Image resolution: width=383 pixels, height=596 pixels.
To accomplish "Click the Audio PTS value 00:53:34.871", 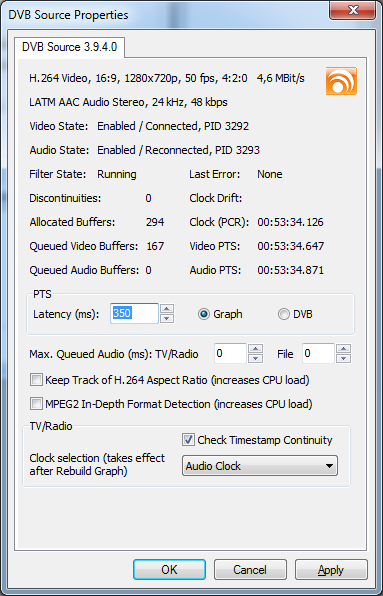I will 291,270.
